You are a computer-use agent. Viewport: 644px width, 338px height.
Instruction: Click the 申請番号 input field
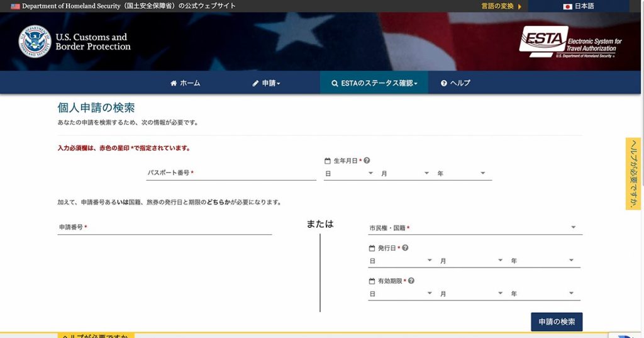[x=164, y=227]
